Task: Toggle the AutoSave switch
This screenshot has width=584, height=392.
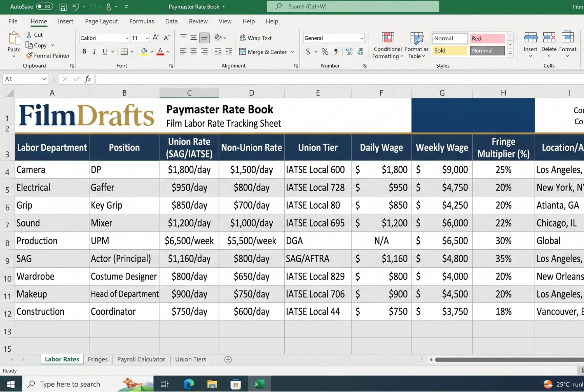Action: 44,6
